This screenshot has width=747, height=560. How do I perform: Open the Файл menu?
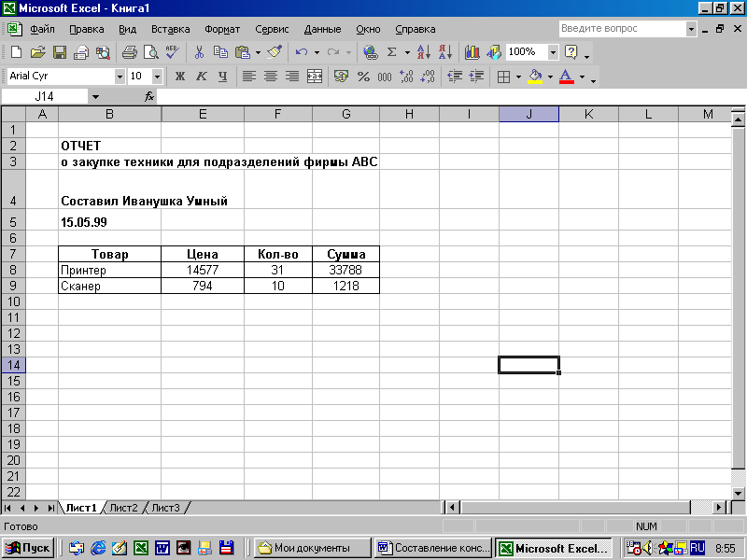point(42,29)
